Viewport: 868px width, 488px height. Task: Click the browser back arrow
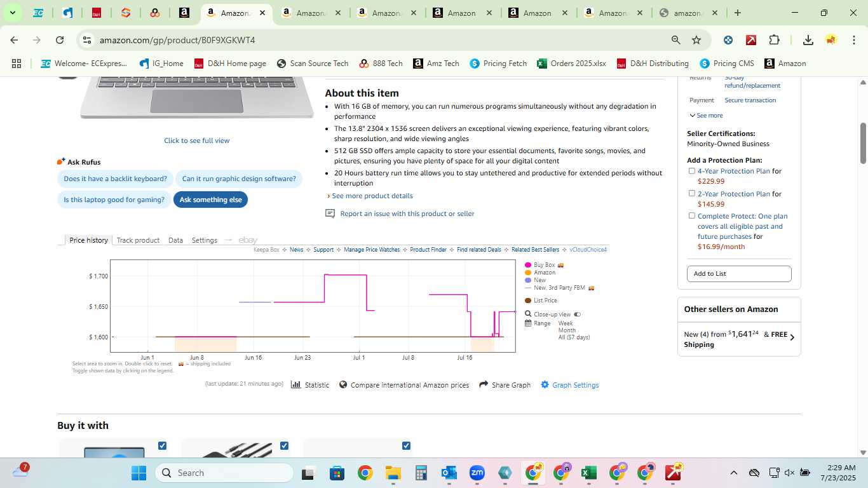(14, 40)
